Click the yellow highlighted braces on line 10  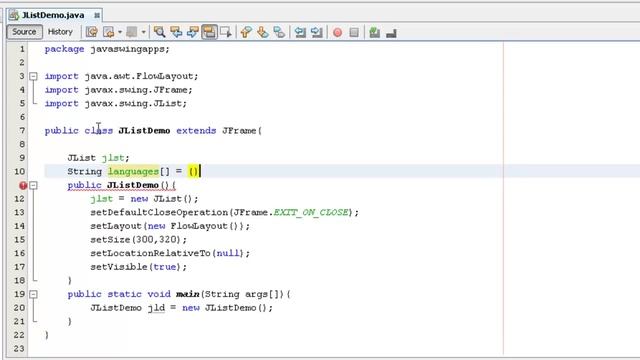193,171
